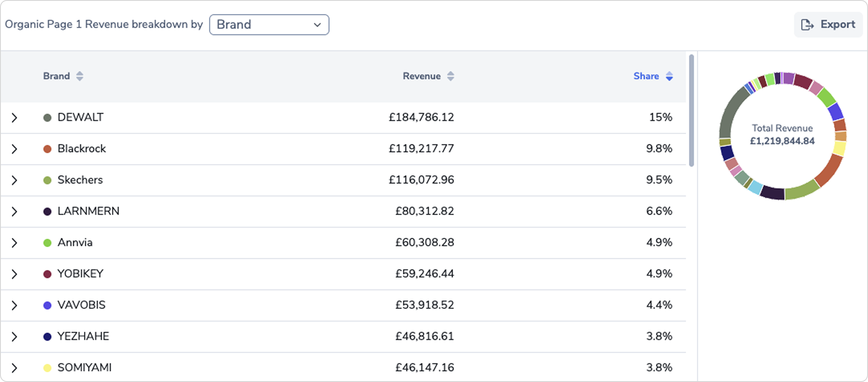Expand the Skechers row

14,180
